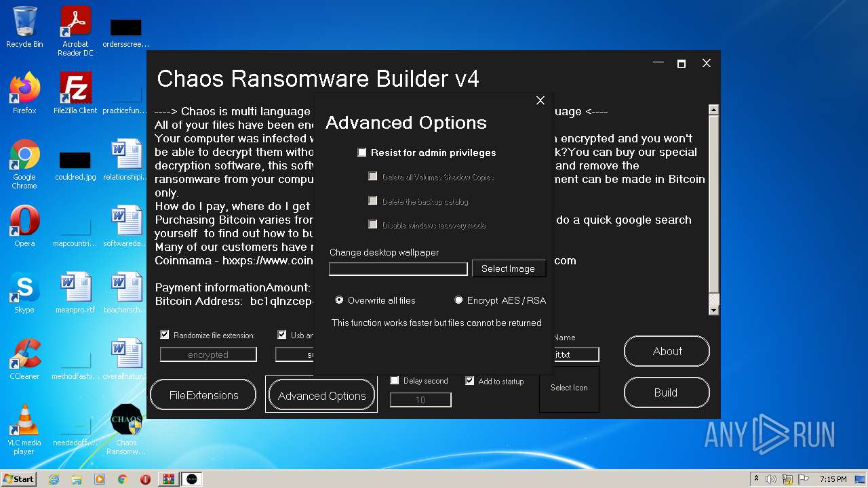Toggle Randomize file extension checkbox
The image size is (868, 488).
click(165, 335)
